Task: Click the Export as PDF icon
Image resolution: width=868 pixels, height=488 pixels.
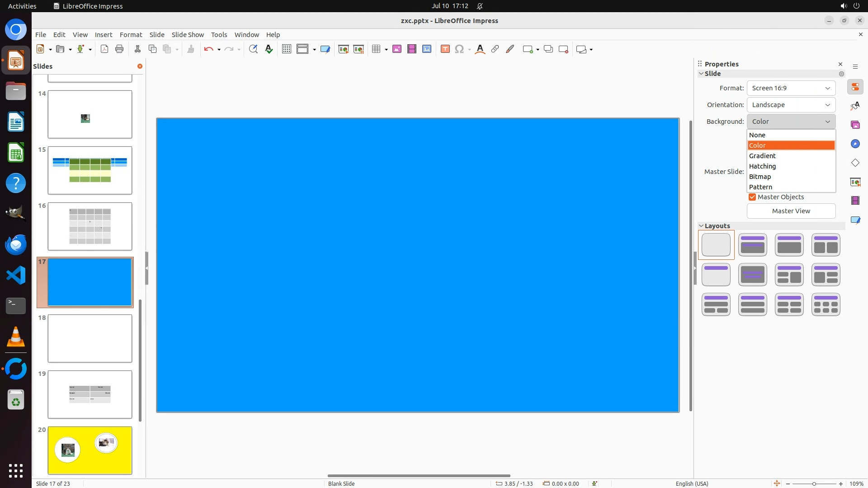Action: coord(104,49)
